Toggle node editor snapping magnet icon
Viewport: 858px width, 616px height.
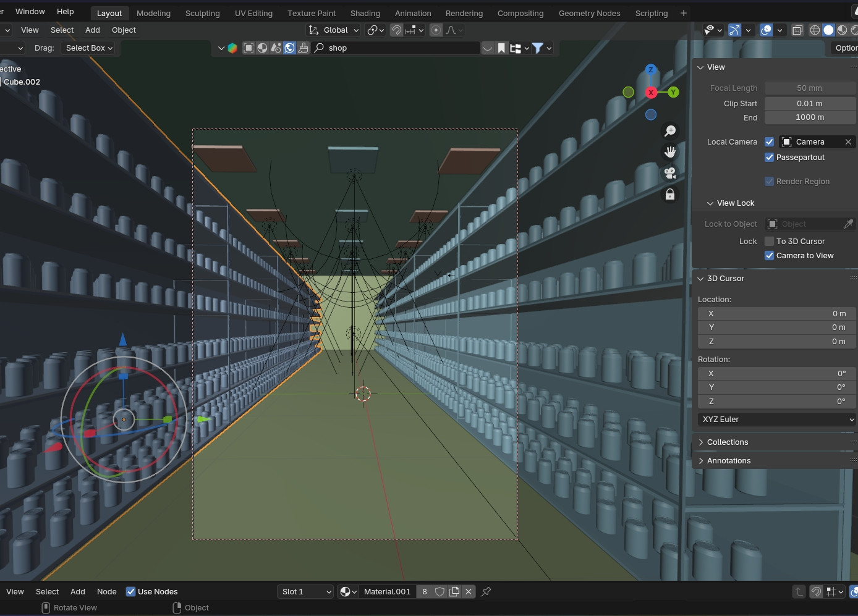coord(816,591)
